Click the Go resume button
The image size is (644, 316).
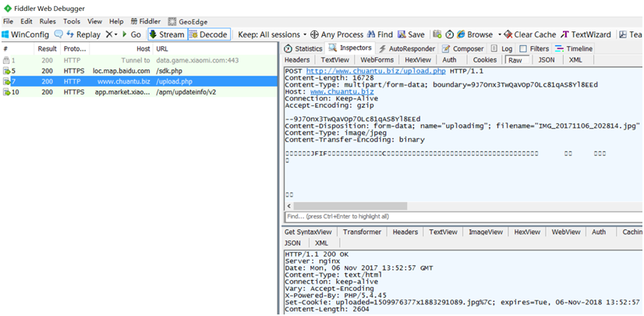[x=132, y=34]
